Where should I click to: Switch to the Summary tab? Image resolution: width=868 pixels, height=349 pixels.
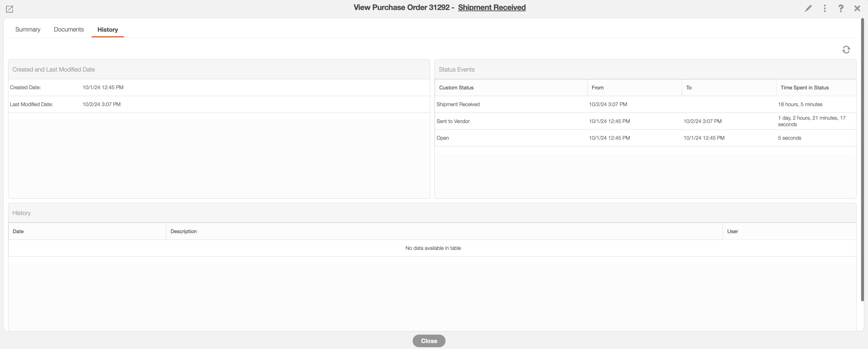[28, 30]
